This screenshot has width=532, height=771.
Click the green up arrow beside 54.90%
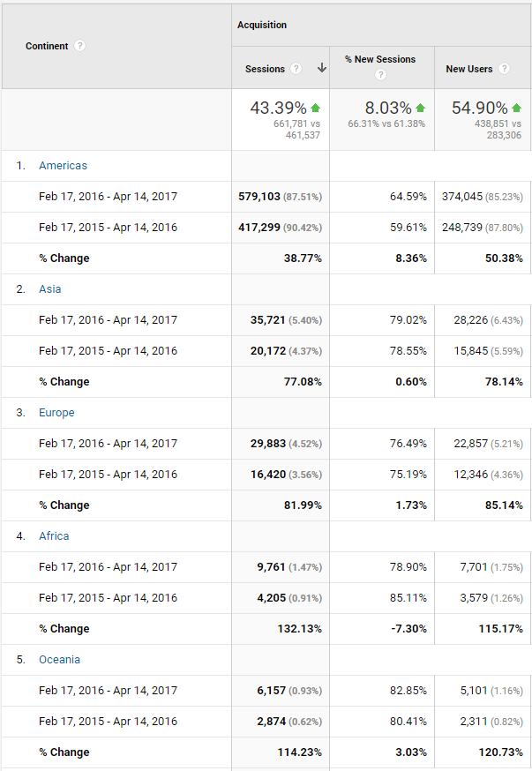(516, 108)
